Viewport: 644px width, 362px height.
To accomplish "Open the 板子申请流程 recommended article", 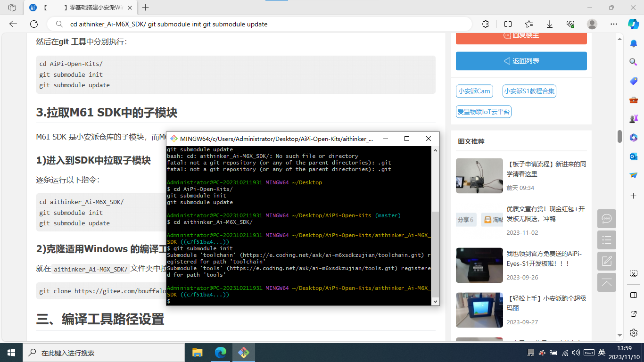I will (x=546, y=169).
